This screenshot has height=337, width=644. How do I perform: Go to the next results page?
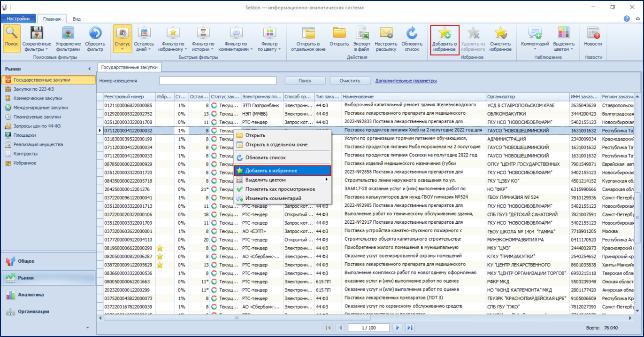point(398,328)
